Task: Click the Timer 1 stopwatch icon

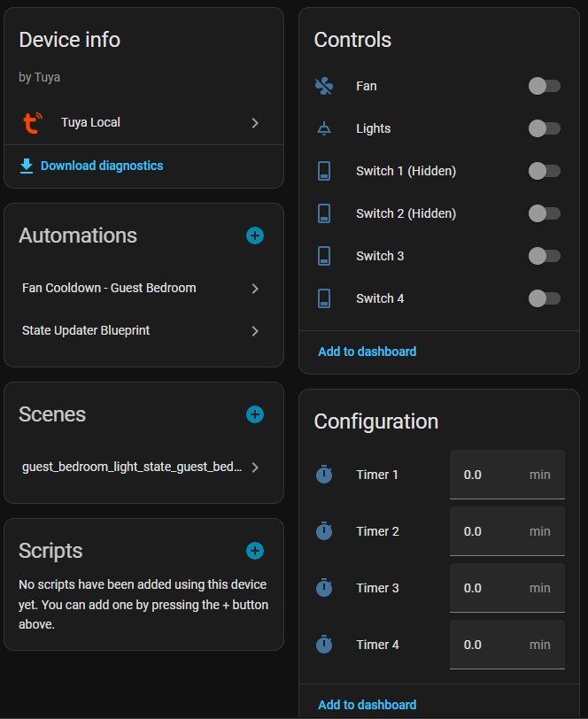Action: coord(324,475)
